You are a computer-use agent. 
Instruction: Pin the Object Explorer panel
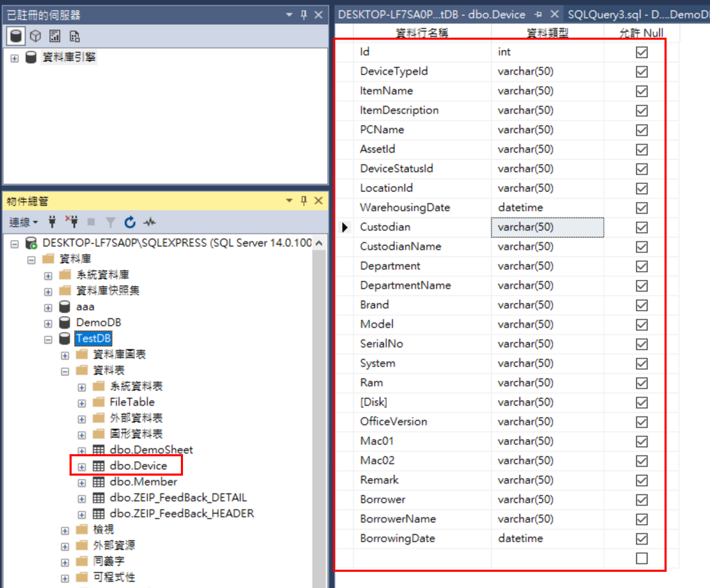304,201
